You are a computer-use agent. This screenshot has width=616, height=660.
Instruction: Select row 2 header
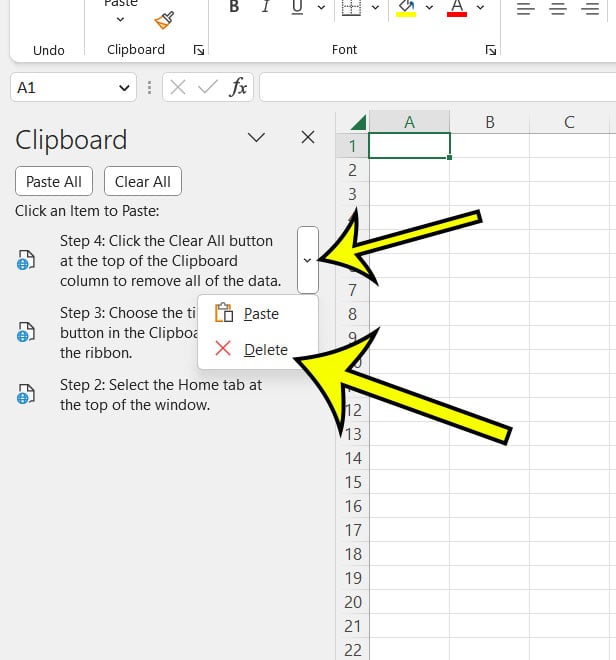click(x=352, y=170)
